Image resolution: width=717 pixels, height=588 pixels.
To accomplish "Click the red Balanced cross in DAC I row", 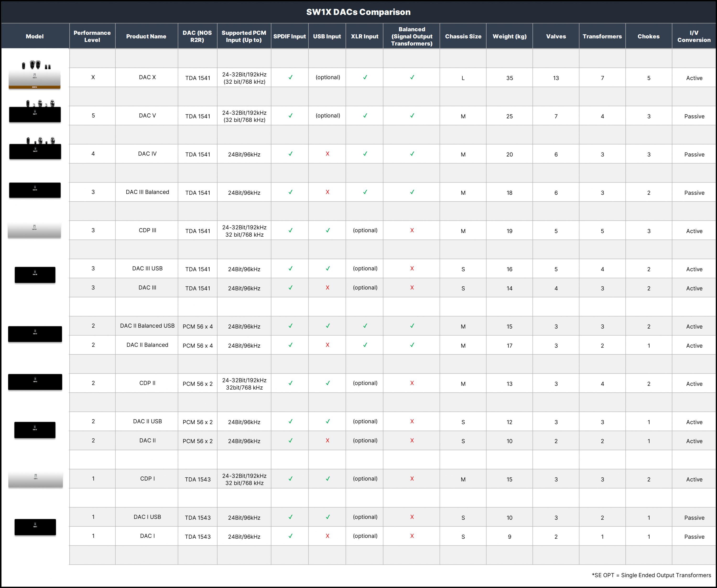I will click(x=412, y=536).
